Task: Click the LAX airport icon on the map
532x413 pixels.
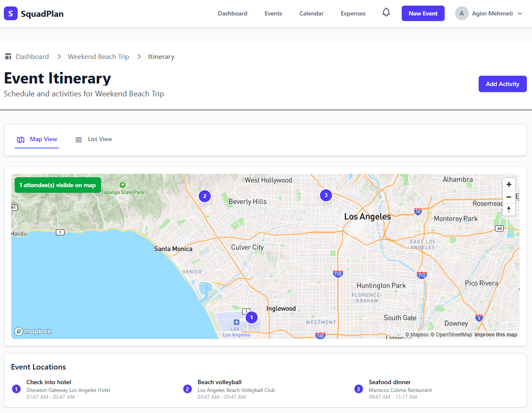Action: coord(236,322)
